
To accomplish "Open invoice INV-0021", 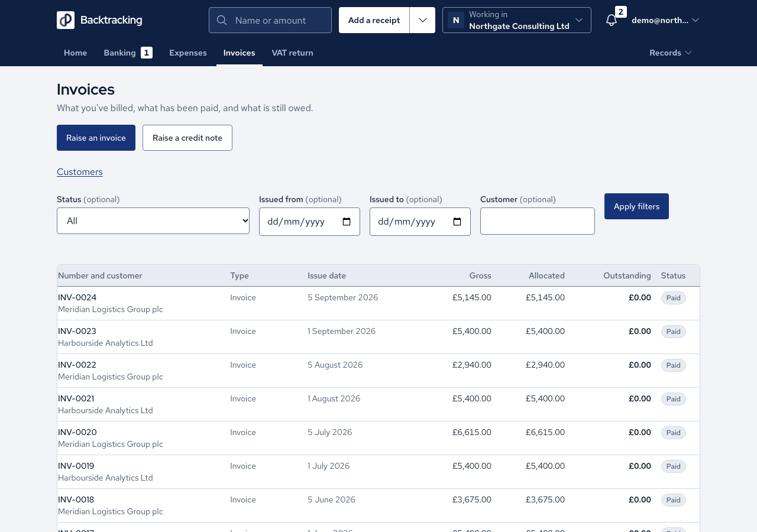I will point(76,398).
